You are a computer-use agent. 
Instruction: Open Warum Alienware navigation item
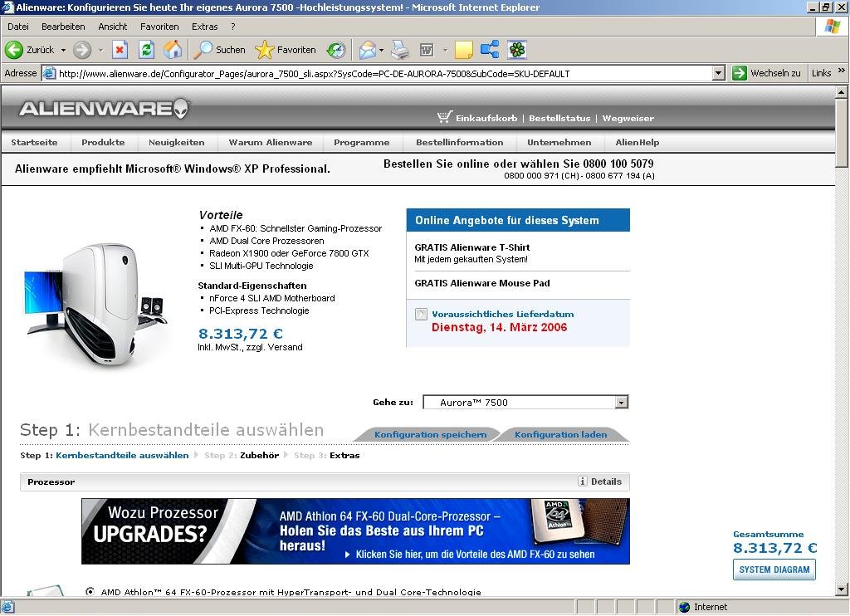click(x=270, y=142)
